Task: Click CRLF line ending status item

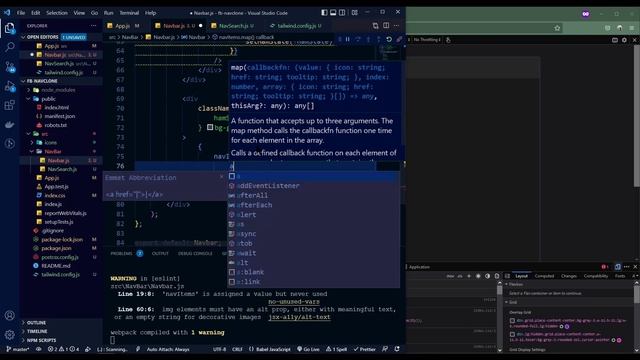Action: pos(237,349)
